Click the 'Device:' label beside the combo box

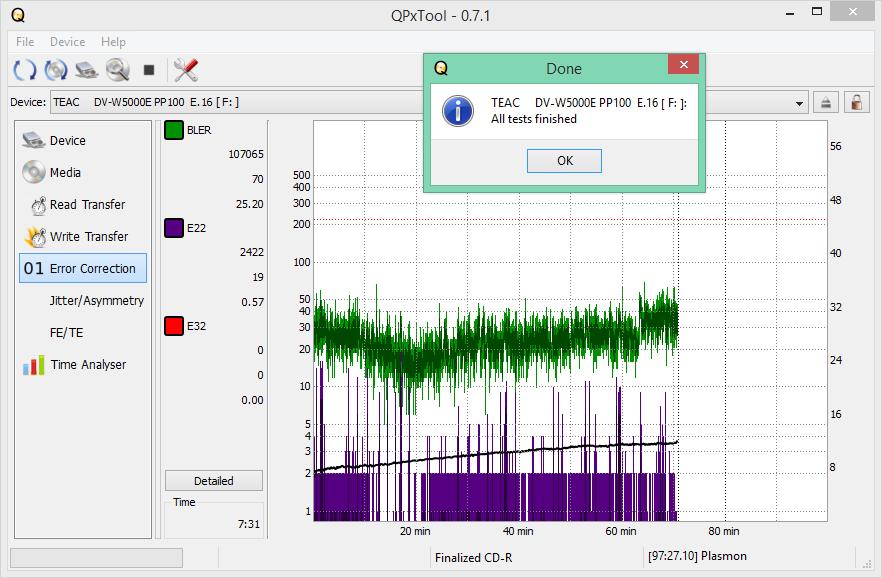coord(28,102)
